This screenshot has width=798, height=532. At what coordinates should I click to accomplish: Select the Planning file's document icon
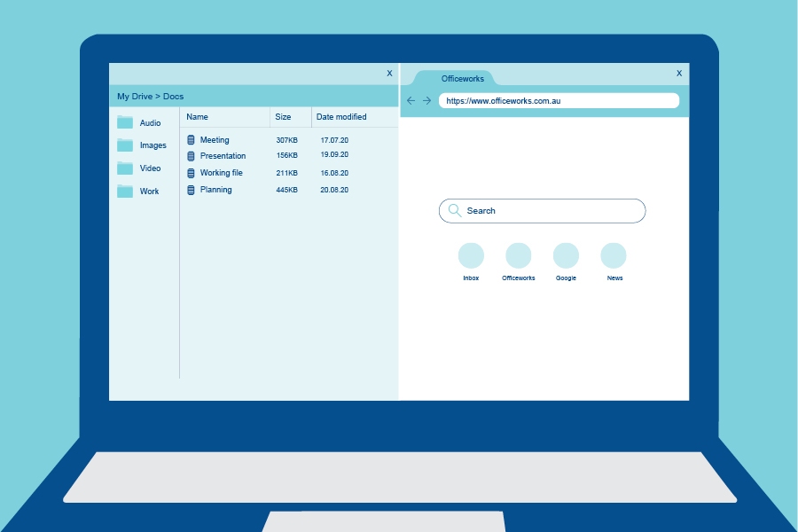pyautogui.click(x=191, y=190)
